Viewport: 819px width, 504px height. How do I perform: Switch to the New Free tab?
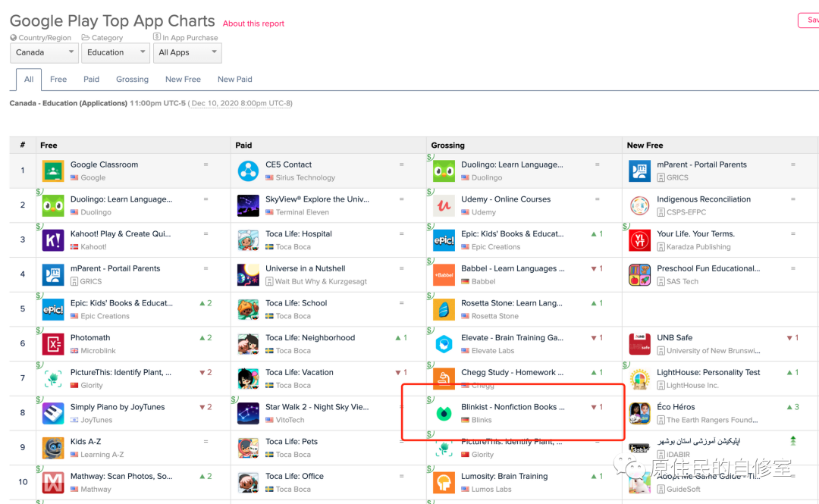(x=183, y=80)
